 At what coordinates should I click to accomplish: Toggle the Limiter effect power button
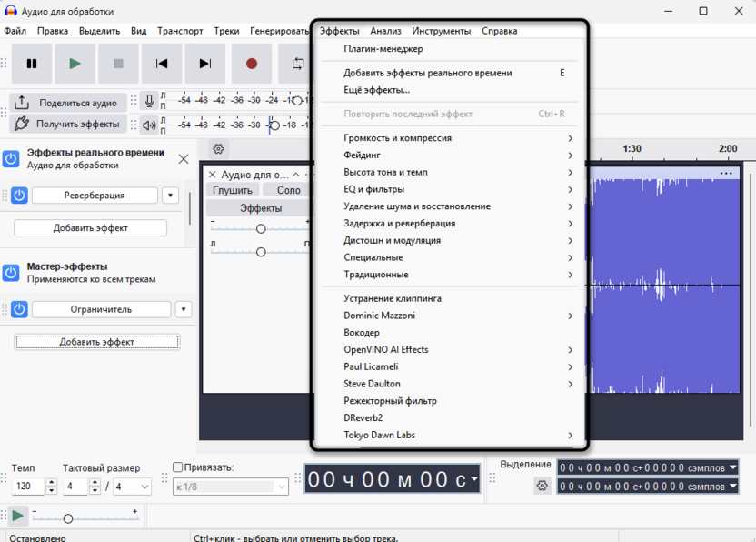pyautogui.click(x=19, y=309)
